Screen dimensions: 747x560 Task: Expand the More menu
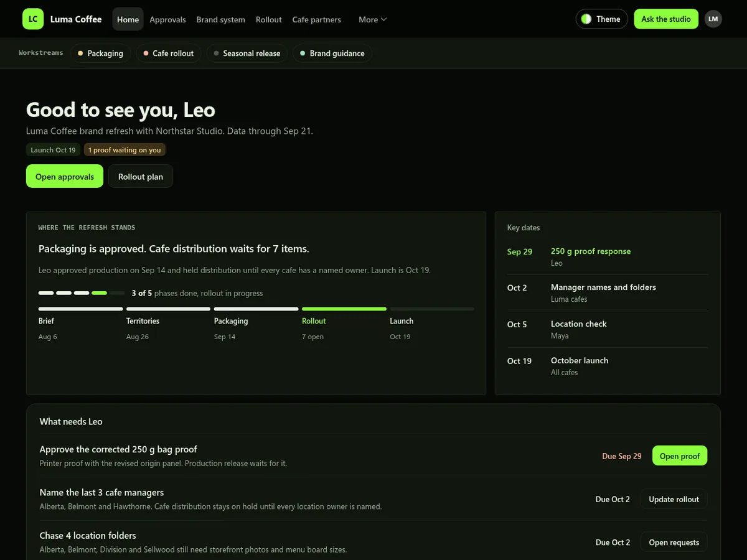click(x=372, y=19)
